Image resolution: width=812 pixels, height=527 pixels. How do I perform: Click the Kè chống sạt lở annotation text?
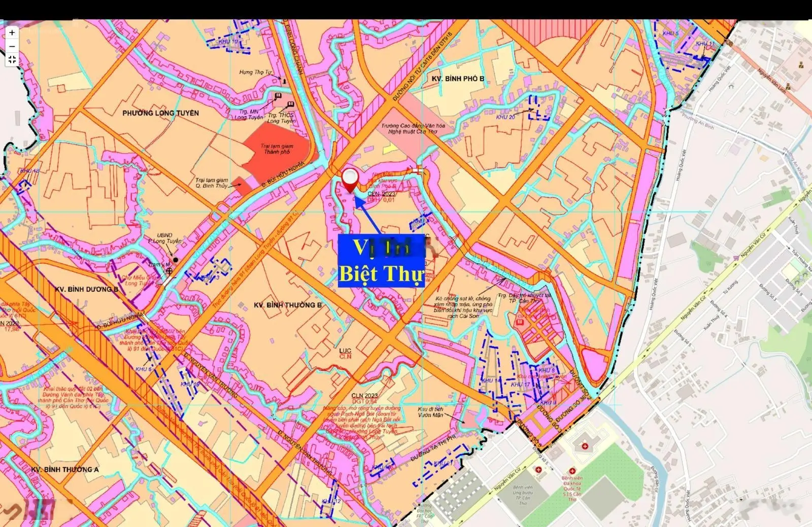[464, 307]
